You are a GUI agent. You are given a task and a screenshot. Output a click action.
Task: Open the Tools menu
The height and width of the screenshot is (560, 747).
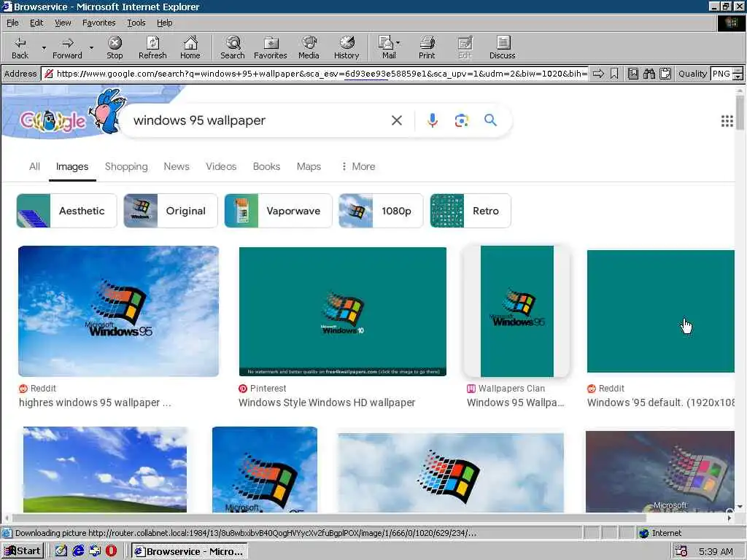(x=136, y=23)
